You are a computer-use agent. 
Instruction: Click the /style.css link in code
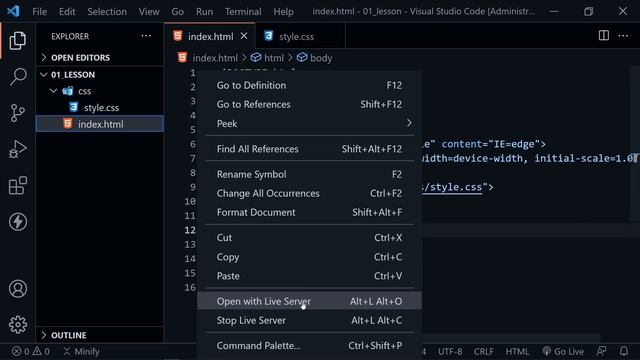(452, 187)
